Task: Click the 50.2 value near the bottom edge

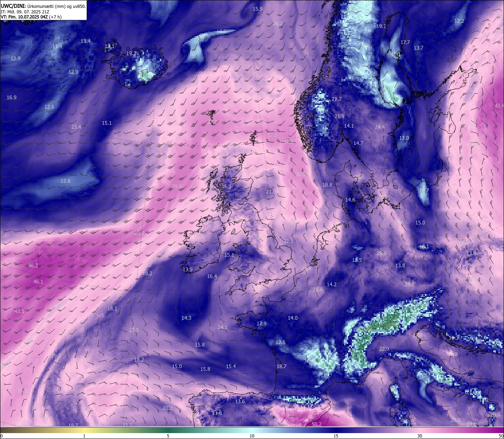Action: tap(317, 424)
